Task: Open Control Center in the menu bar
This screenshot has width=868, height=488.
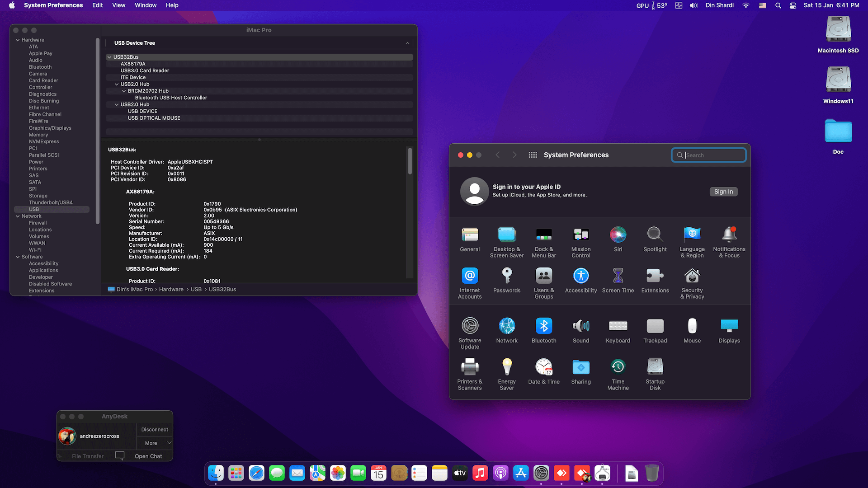Action: [x=793, y=5]
